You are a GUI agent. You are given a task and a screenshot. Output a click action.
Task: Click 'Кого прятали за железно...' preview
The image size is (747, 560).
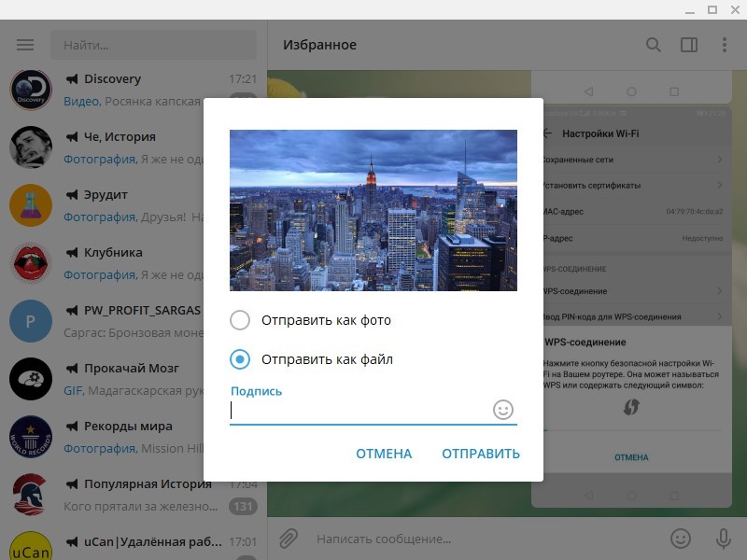click(x=141, y=507)
